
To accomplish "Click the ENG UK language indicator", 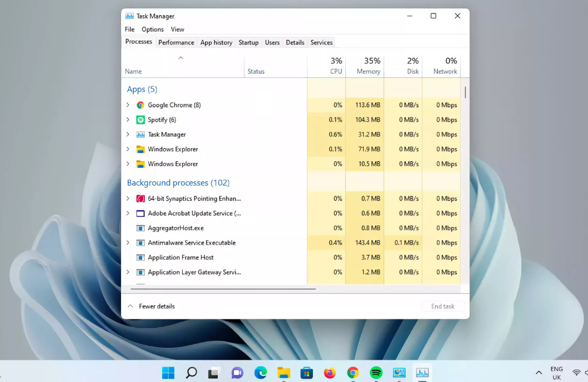I will [557, 373].
